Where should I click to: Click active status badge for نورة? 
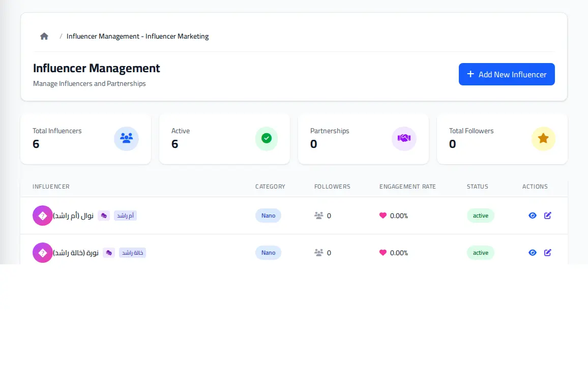tap(480, 253)
